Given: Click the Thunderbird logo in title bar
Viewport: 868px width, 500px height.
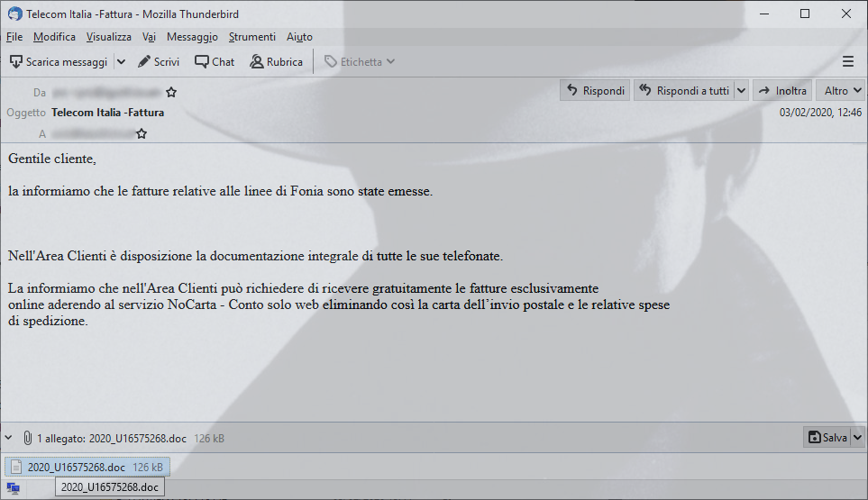Looking at the screenshot, I should 15,14.
